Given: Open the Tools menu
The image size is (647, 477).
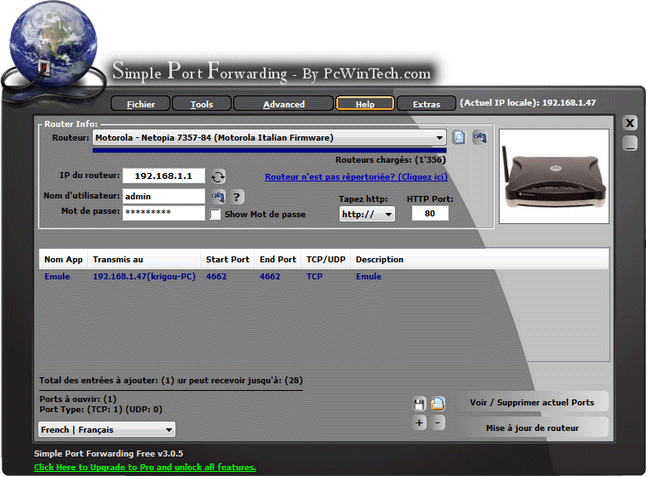Looking at the screenshot, I should click(201, 104).
